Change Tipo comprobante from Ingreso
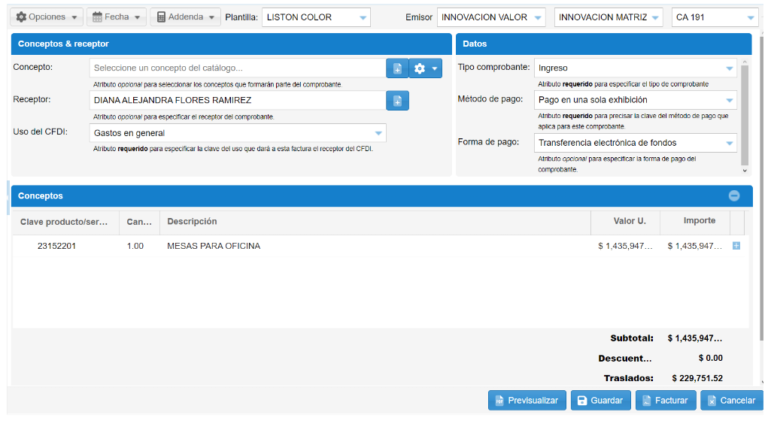The image size is (768, 421). tap(635, 68)
